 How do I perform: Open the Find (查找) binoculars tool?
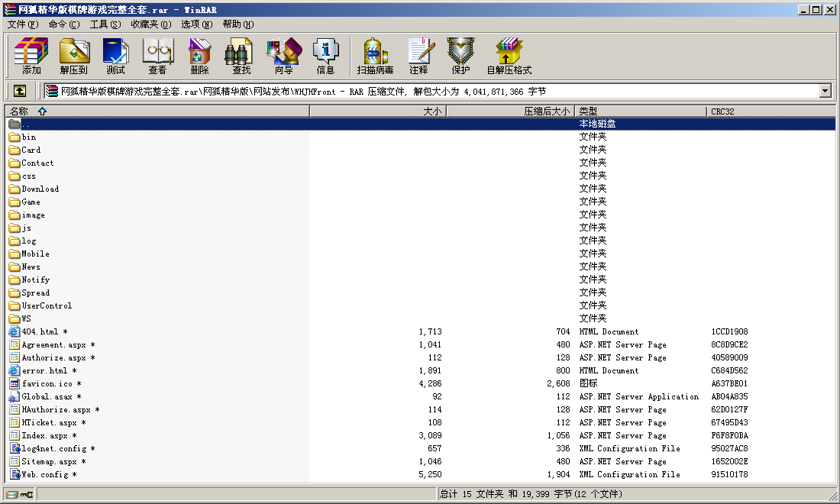tap(241, 57)
